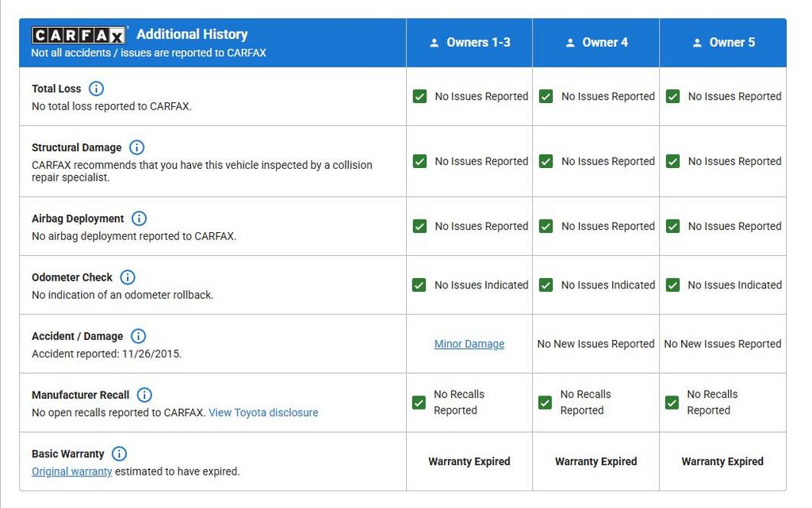Click Odometer Check checkmark for Owners 1-3
This screenshot has width=812, height=508.
point(419,285)
